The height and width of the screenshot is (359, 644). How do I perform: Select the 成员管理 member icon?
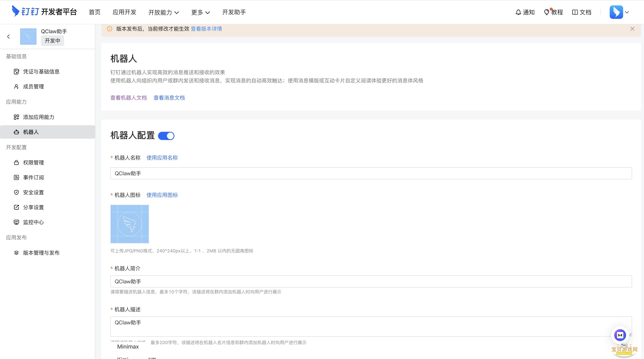coord(16,86)
